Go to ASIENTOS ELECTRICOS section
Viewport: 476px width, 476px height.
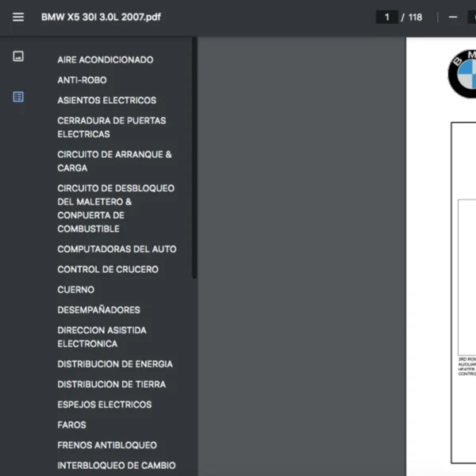107,101
